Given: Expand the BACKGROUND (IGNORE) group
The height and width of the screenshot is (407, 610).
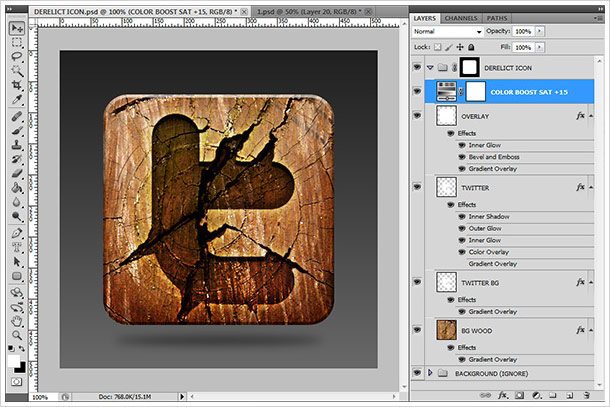Looking at the screenshot, I should pyautogui.click(x=430, y=373).
